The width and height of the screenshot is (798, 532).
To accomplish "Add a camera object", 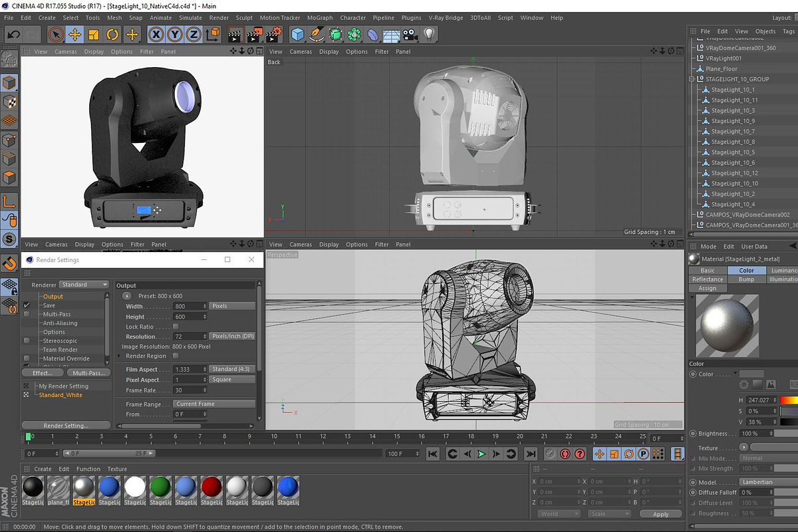I will (410, 35).
